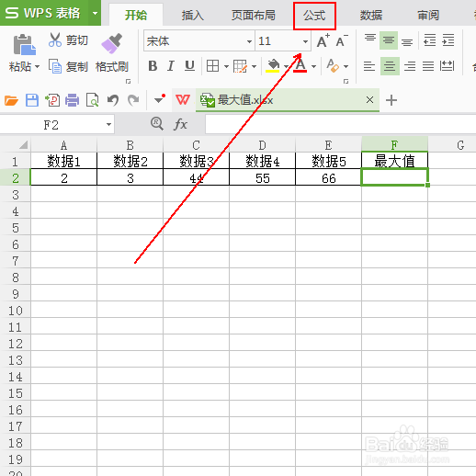Image resolution: width=476 pixels, height=476 pixels.
Task: Click the distributed alignment icon
Action: pyautogui.click(x=447, y=65)
